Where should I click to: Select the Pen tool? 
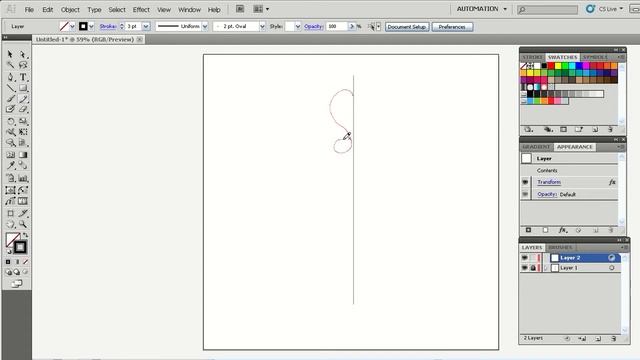[10, 77]
